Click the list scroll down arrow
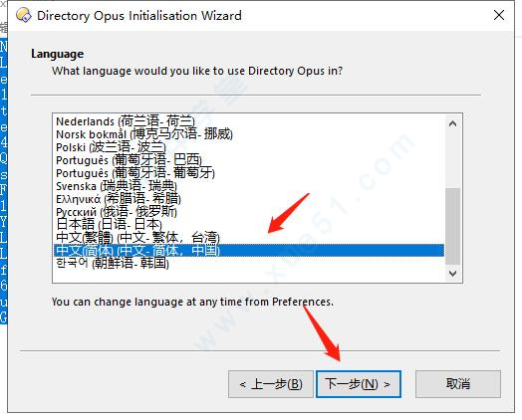Screen dimensions: 522x420 (452, 274)
